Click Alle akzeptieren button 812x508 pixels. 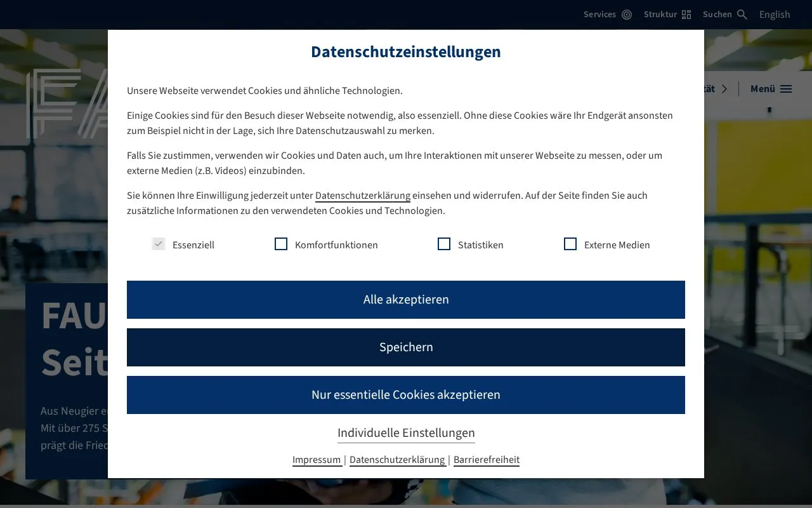[406, 300]
